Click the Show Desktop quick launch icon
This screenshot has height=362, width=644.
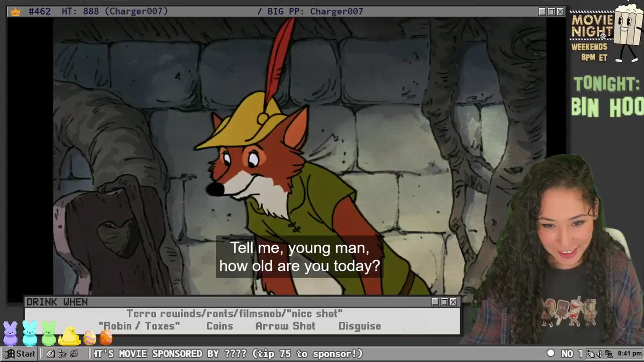pyautogui.click(x=51, y=354)
